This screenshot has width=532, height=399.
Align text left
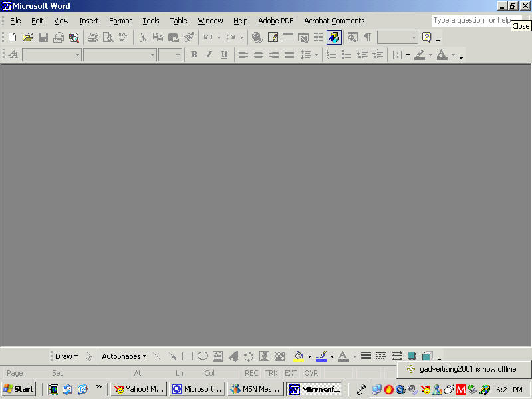[243, 55]
